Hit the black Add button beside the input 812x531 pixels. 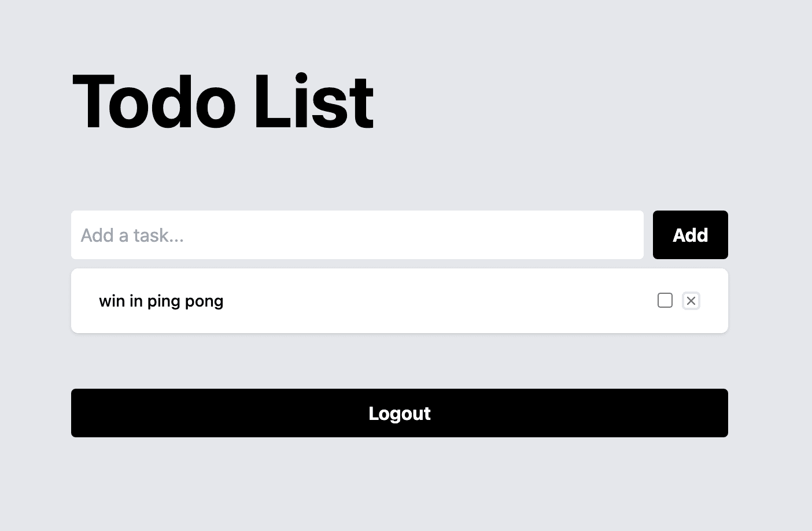click(x=690, y=235)
